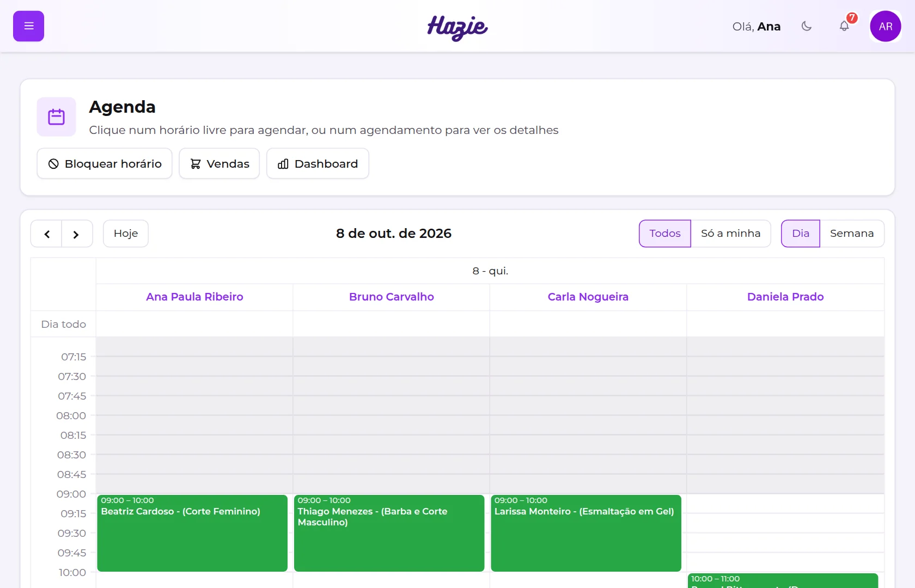Click the Dia todo label
Image resolution: width=915 pixels, height=588 pixels.
[x=64, y=324]
